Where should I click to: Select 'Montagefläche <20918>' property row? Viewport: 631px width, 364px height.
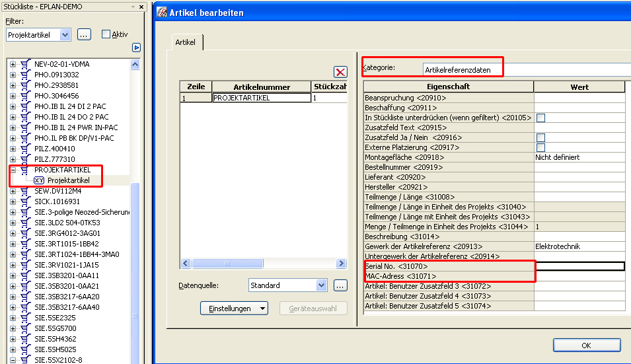[449, 157]
